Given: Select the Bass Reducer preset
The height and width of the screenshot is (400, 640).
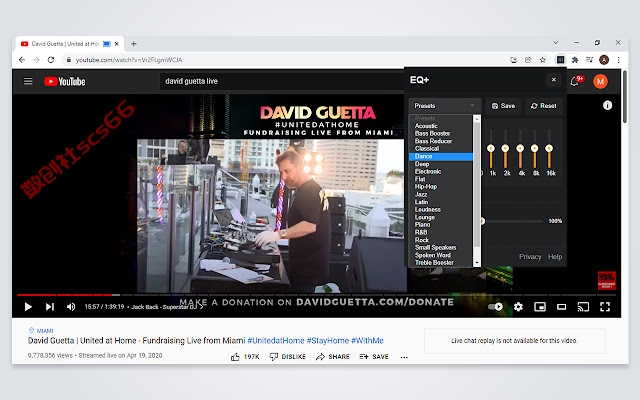Looking at the screenshot, I should [x=441, y=141].
